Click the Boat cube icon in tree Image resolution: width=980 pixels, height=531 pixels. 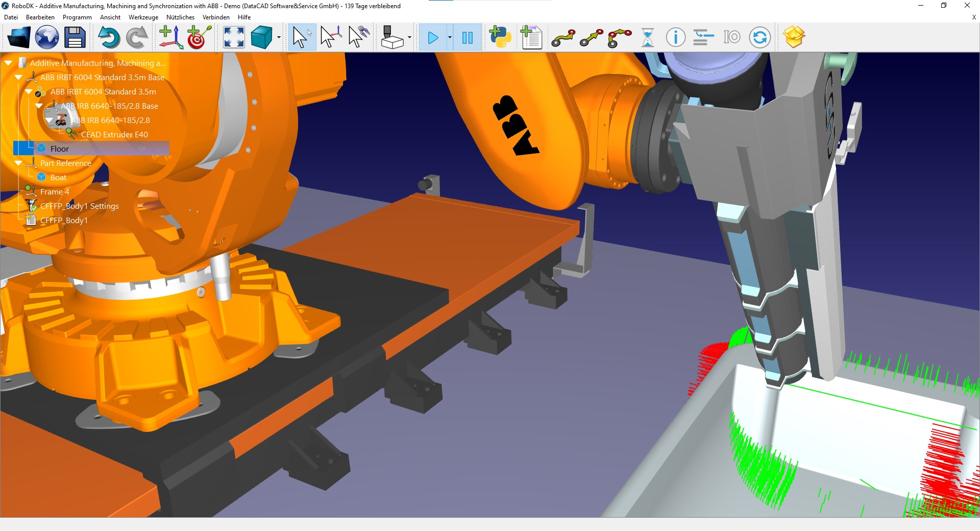[42, 177]
